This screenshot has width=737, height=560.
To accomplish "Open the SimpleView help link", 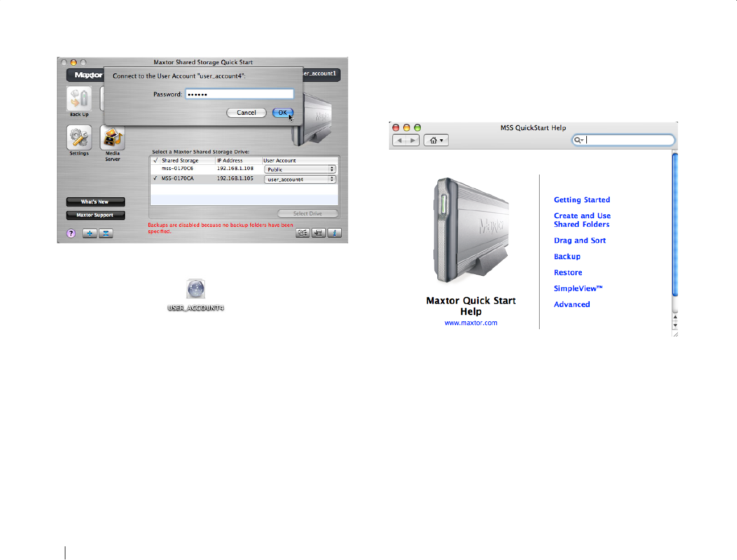I will tap(578, 288).
